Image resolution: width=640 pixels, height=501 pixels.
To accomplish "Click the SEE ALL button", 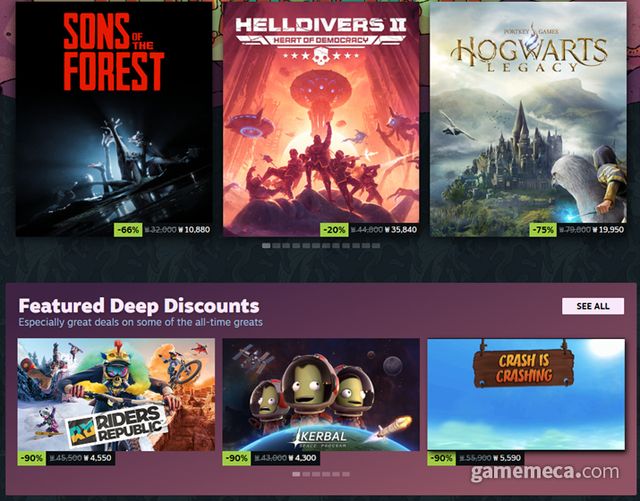I will tap(593, 306).
